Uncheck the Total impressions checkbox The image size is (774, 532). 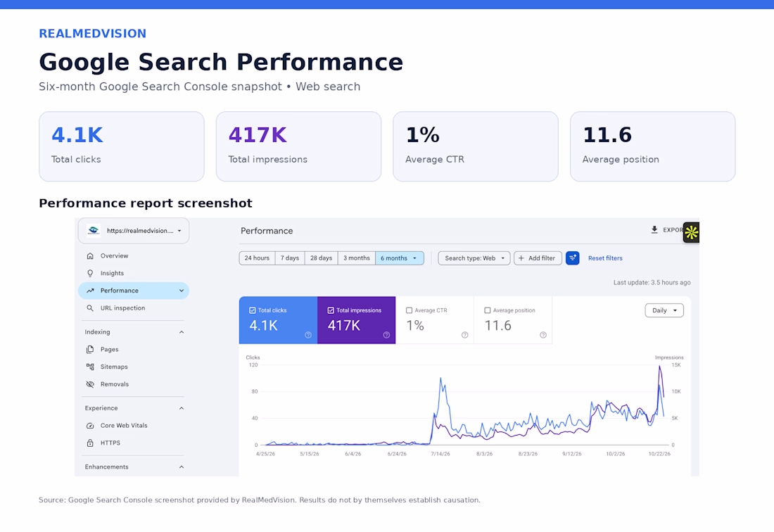pos(331,310)
